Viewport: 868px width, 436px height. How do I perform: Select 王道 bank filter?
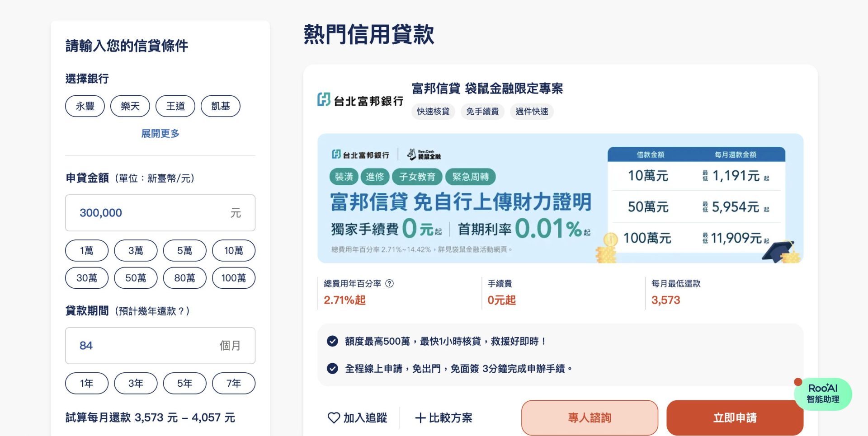[175, 106]
